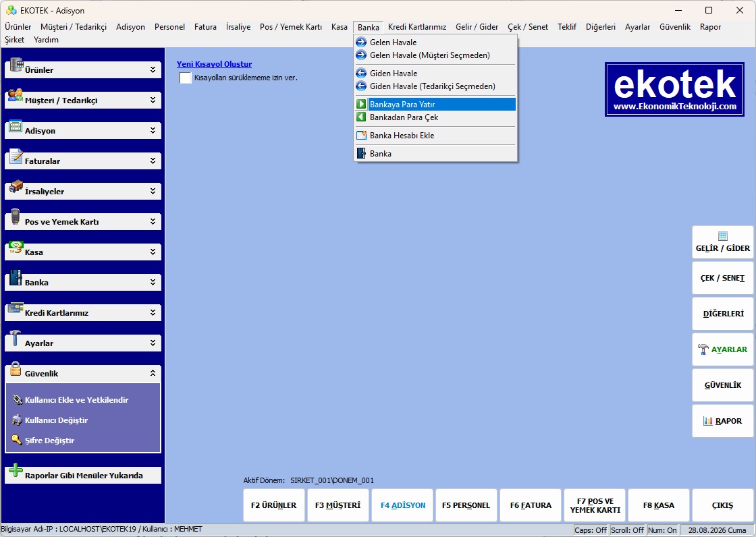The image size is (756, 537).
Task: Click the date 28.08.2026 Cuma in status bar
Action: point(717,530)
